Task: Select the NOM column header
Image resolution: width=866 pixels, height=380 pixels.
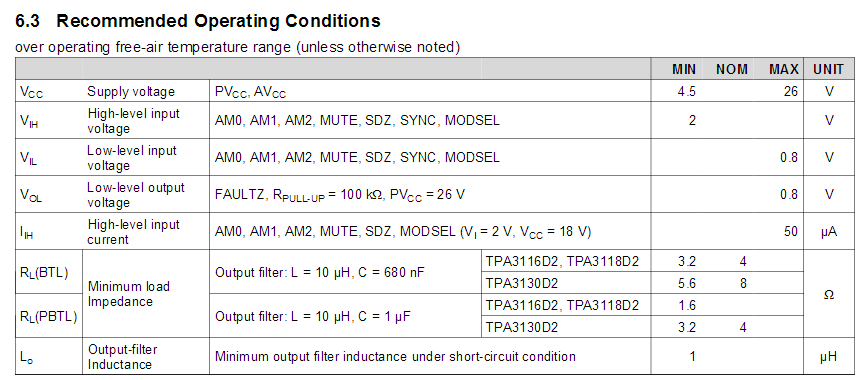Action: pos(732,70)
